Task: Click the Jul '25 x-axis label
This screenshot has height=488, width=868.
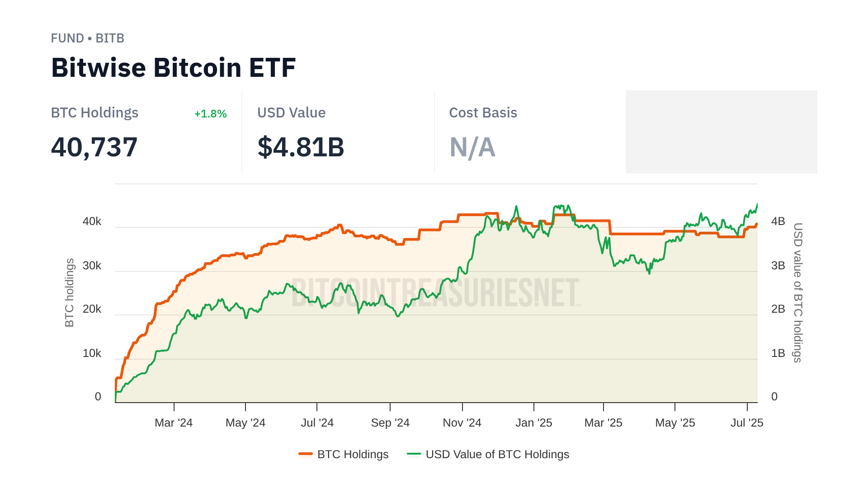Action: pyautogui.click(x=747, y=423)
